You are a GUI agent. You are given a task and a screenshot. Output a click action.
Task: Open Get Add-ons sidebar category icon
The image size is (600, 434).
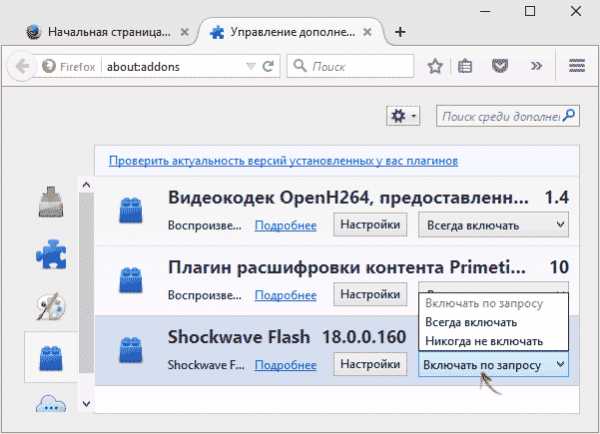[51, 202]
